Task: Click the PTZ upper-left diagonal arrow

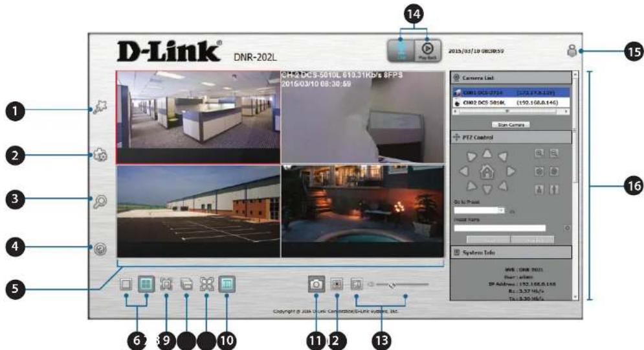Action: point(471,156)
